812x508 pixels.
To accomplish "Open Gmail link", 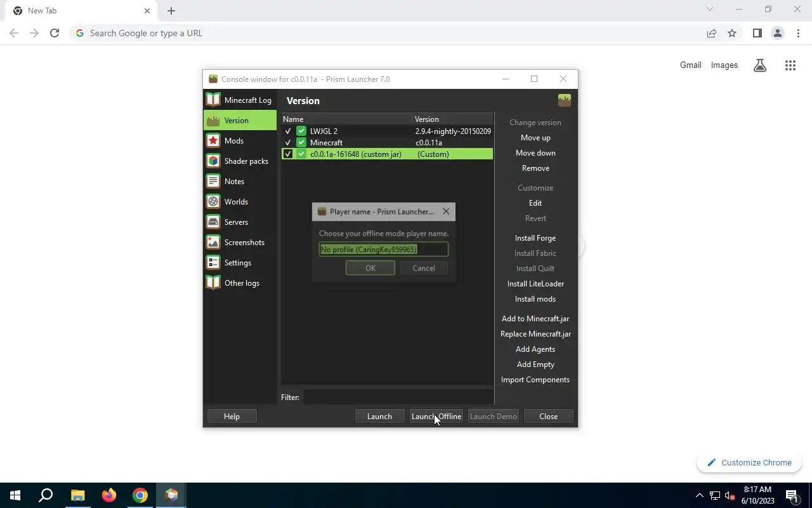I will [691, 65].
